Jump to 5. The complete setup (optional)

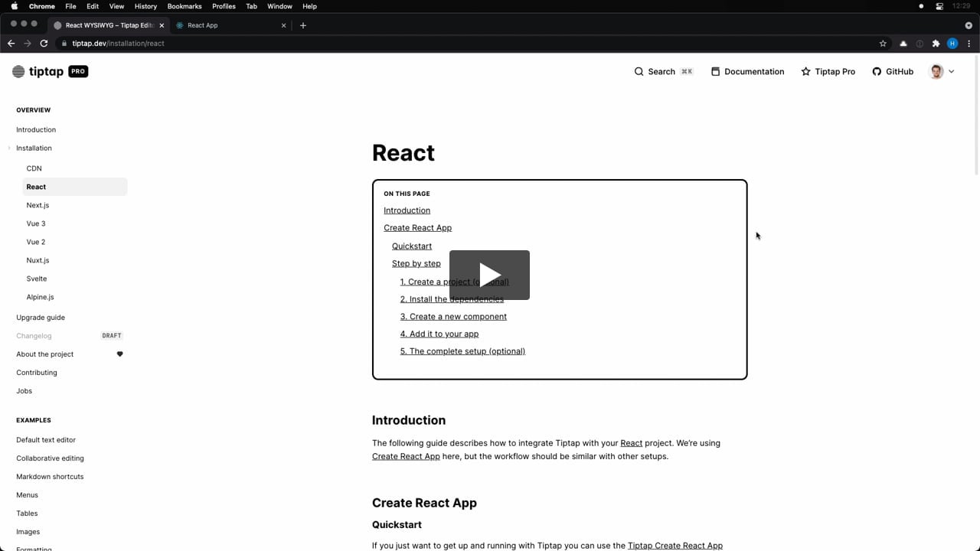(462, 351)
